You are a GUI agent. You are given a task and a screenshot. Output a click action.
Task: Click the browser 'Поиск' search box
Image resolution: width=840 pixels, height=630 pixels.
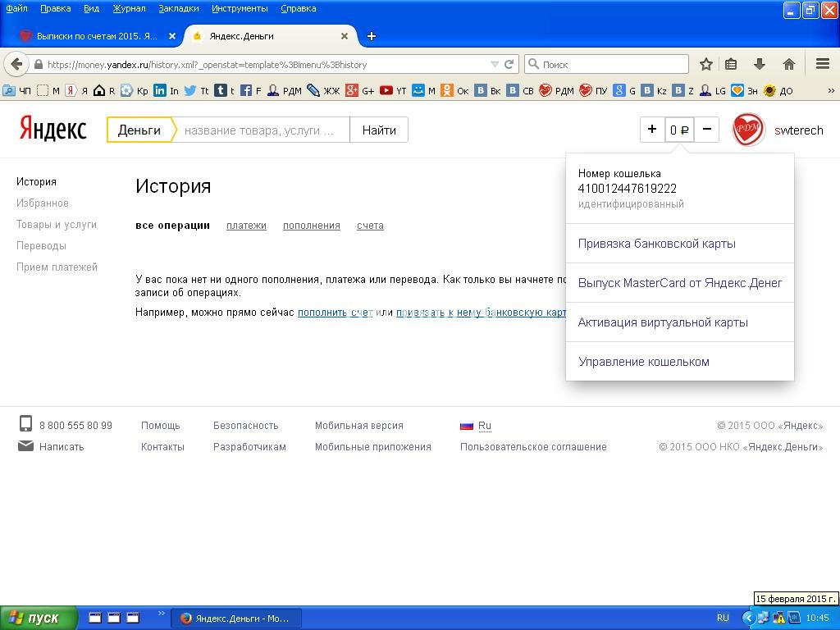coord(606,64)
